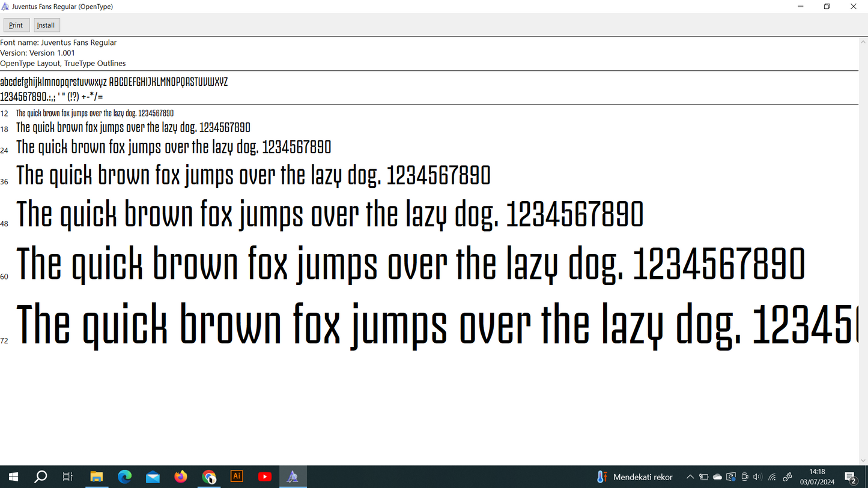Open Adobe Illustrator from the taskbar
This screenshot has width=868, height=488.
(237, 477)
